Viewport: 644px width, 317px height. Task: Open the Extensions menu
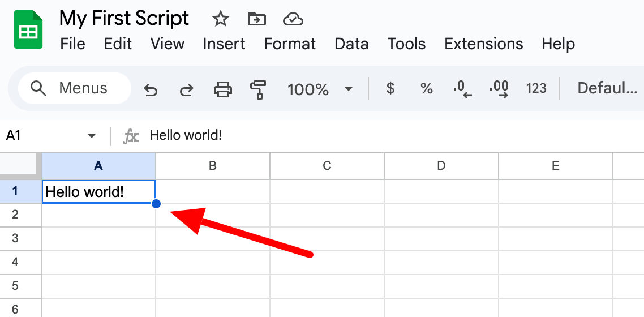[484, 44]
